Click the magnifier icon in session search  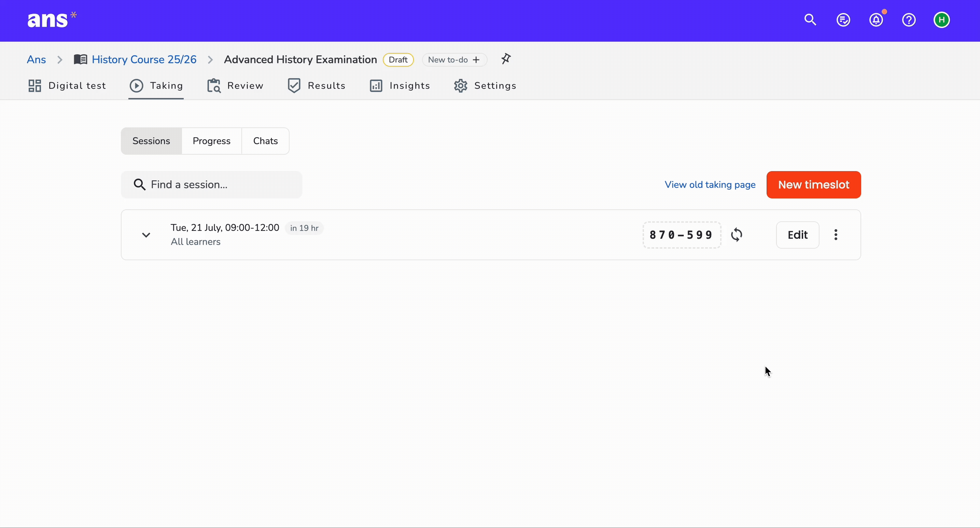pos(139,184)
